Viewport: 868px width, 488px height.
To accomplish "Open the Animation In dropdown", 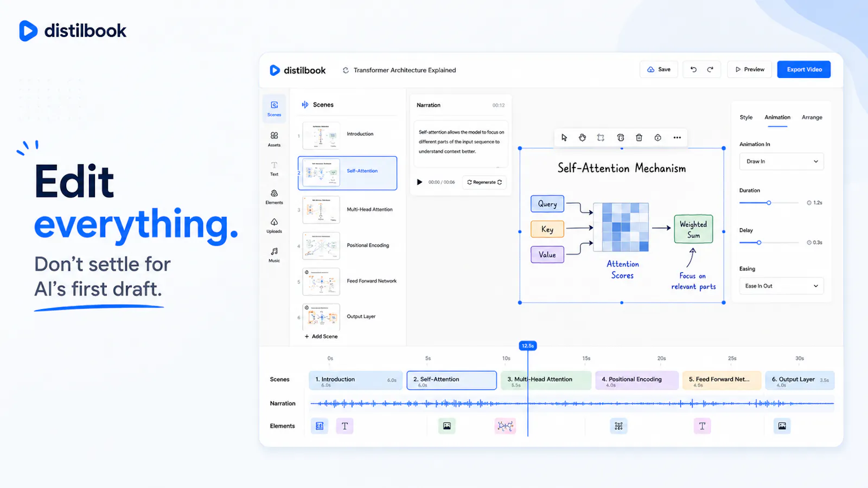I will point(782,162).
